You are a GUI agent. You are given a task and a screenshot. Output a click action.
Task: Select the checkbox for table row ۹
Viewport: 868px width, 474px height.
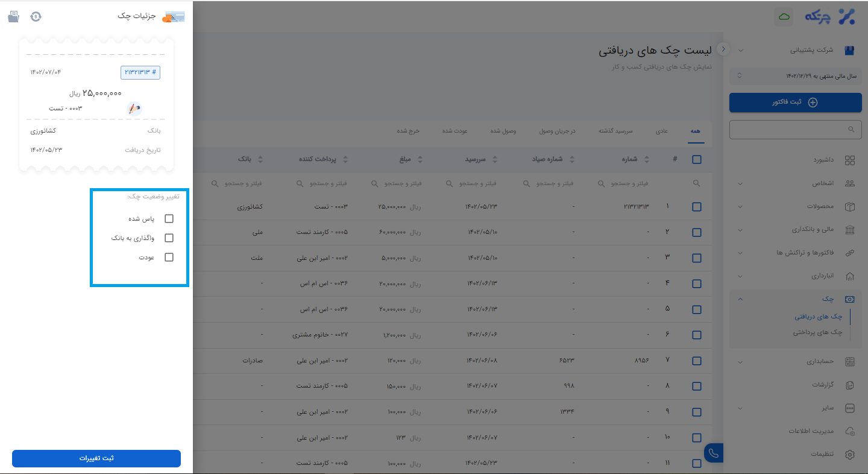pyautogui.click(x=697, y=412)
